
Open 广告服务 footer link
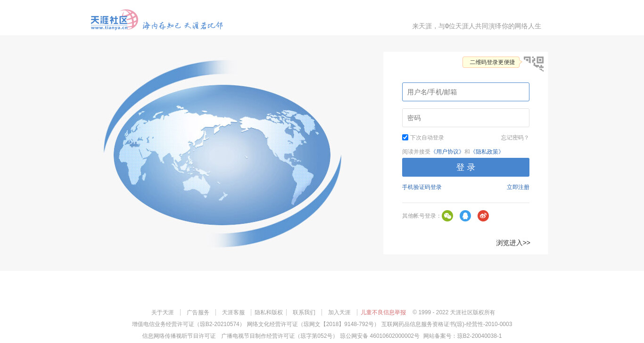pos(198,312)
